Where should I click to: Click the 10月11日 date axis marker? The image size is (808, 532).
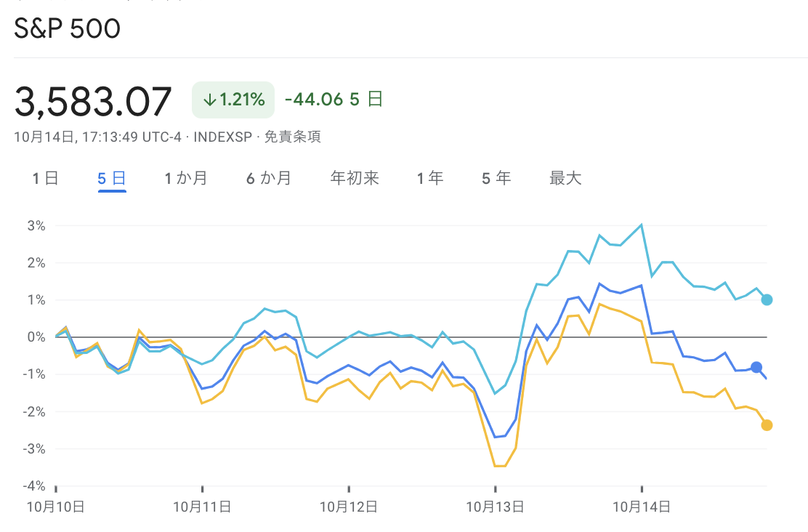pos(202,507)
